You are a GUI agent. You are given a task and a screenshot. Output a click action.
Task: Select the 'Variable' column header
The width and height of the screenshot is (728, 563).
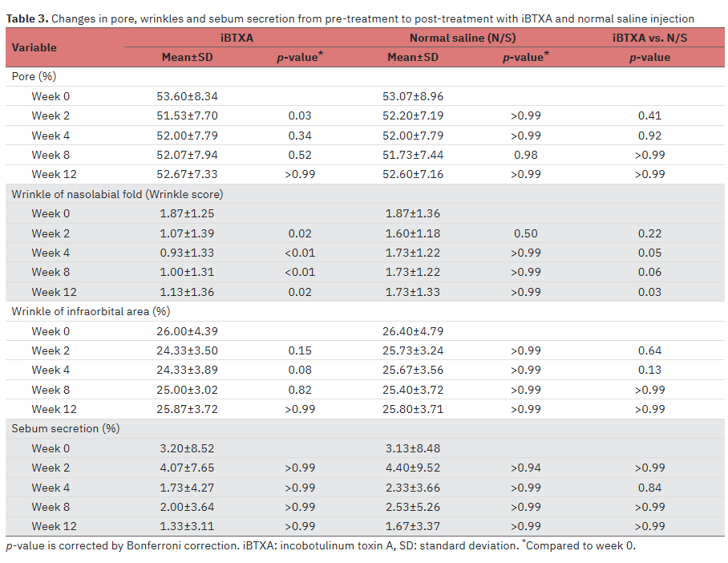34,47
